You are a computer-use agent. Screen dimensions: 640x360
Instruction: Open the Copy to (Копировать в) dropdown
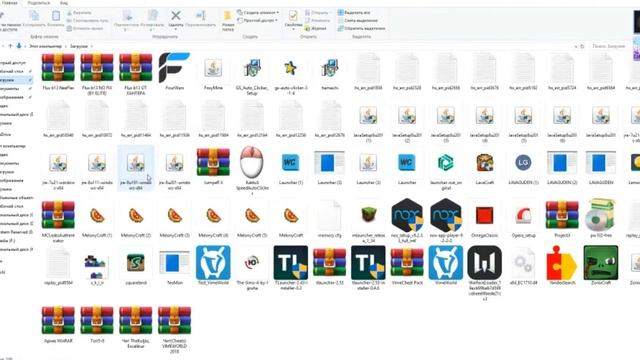(x=152, y=21)
